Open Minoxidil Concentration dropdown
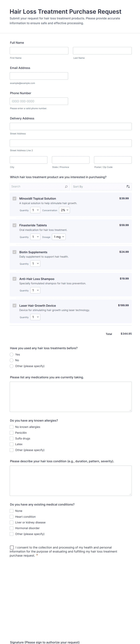The height and width of the screenshot is (644, 140). (x=64, y=210)
